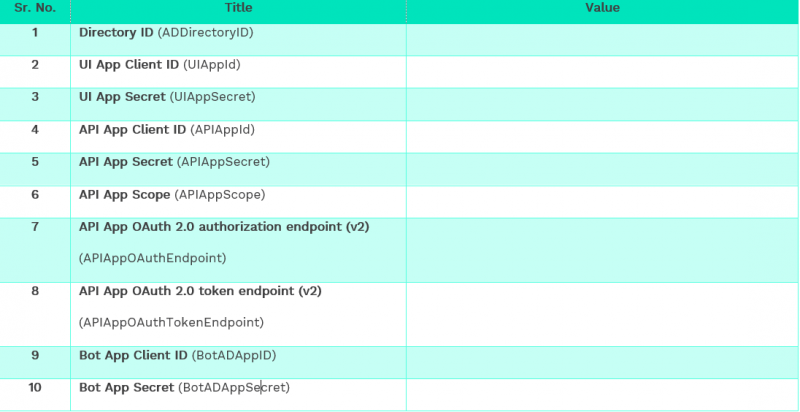800x412 pixels.
Task: Click the empty Value cell for Directory ID
Action: 602,33
